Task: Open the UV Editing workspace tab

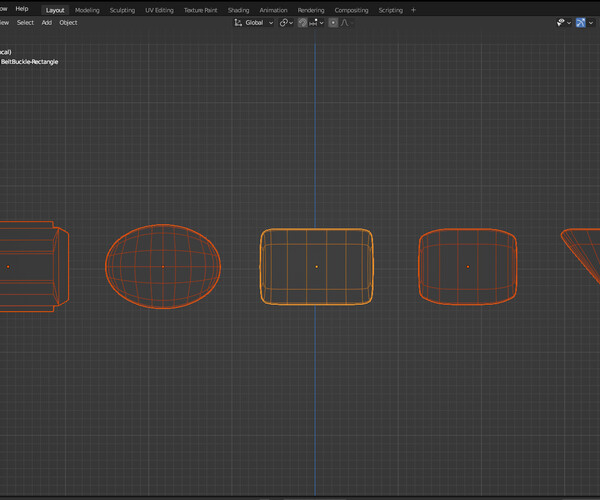Action: pyautogui.click(x=160, y=10)
